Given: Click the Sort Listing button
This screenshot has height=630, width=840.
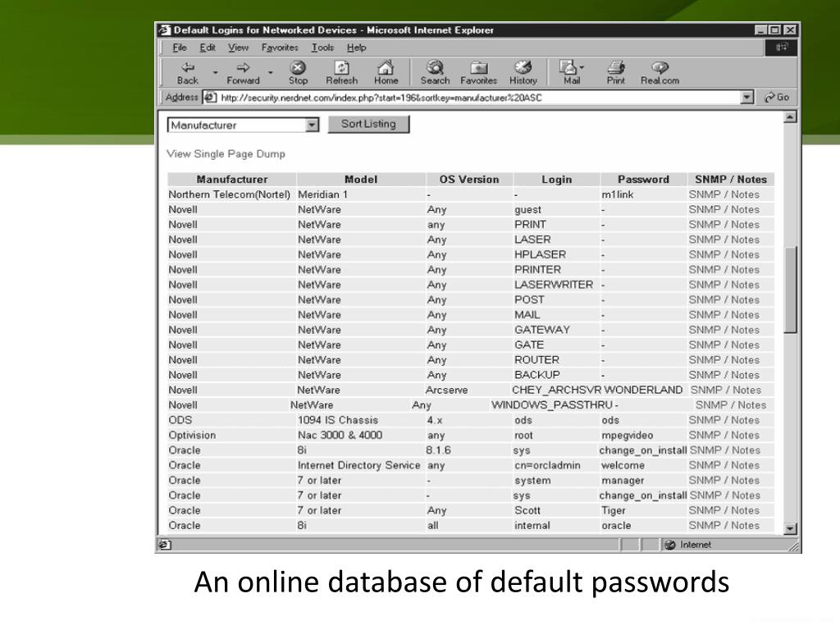Looking at the screenshot, I should tap(368, 124).
